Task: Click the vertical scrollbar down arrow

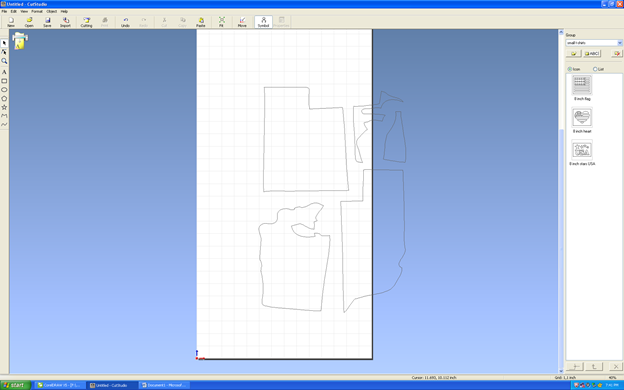Action: [x=561, y=371]
